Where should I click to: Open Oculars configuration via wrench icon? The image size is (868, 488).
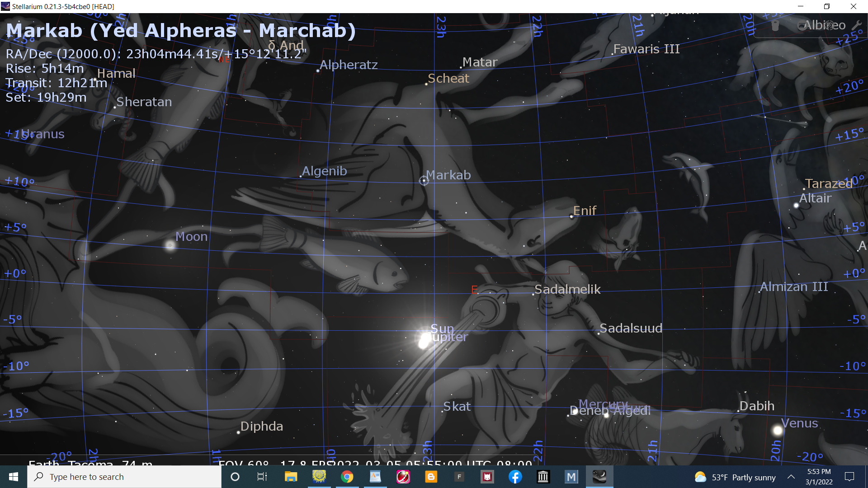856,25
